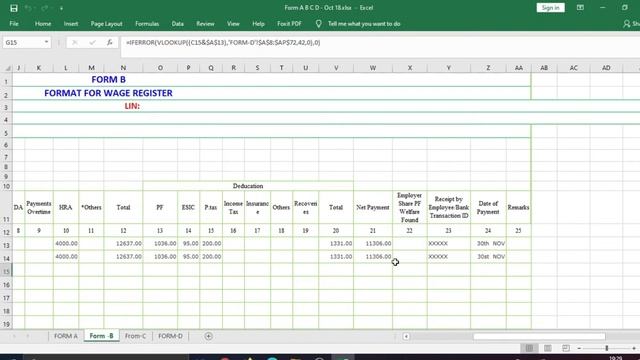Switch to the FORM-D sheet tab
Screen dimensions: 640x360
click(170, 336)
